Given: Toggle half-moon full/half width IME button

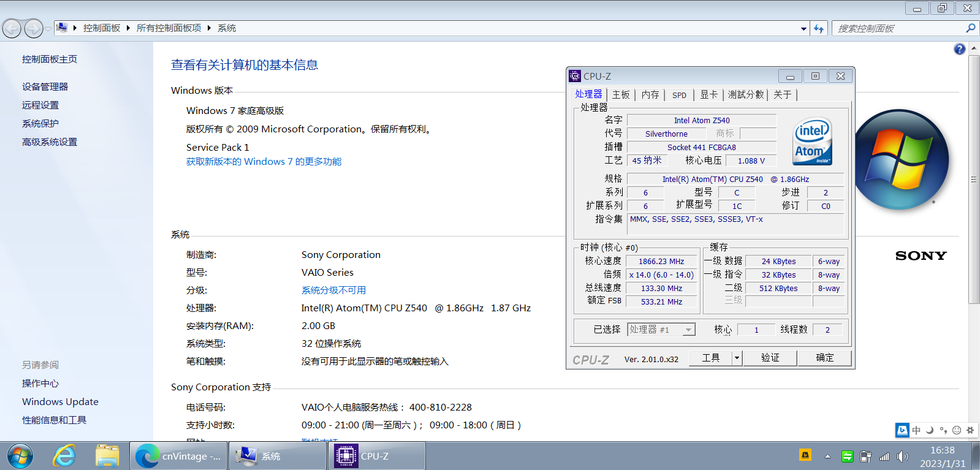Looking at the screenshot, I should 930,430.
